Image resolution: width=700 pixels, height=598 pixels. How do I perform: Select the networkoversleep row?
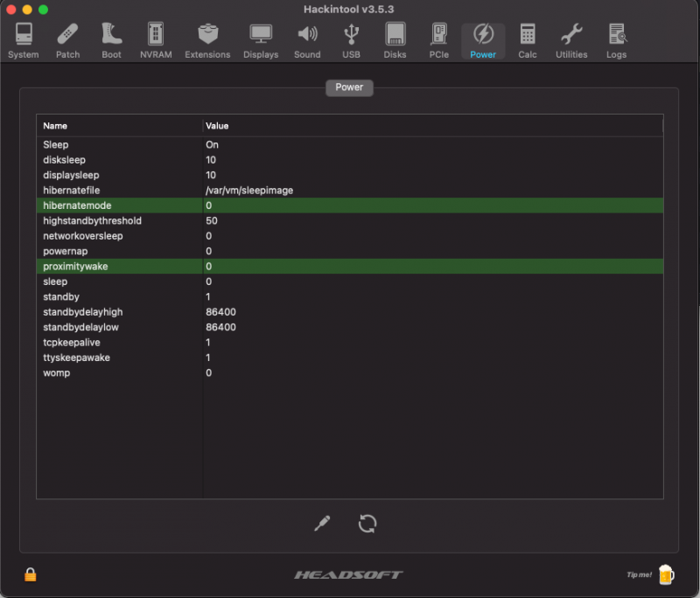pyautogui.click(x=349, y=235)
